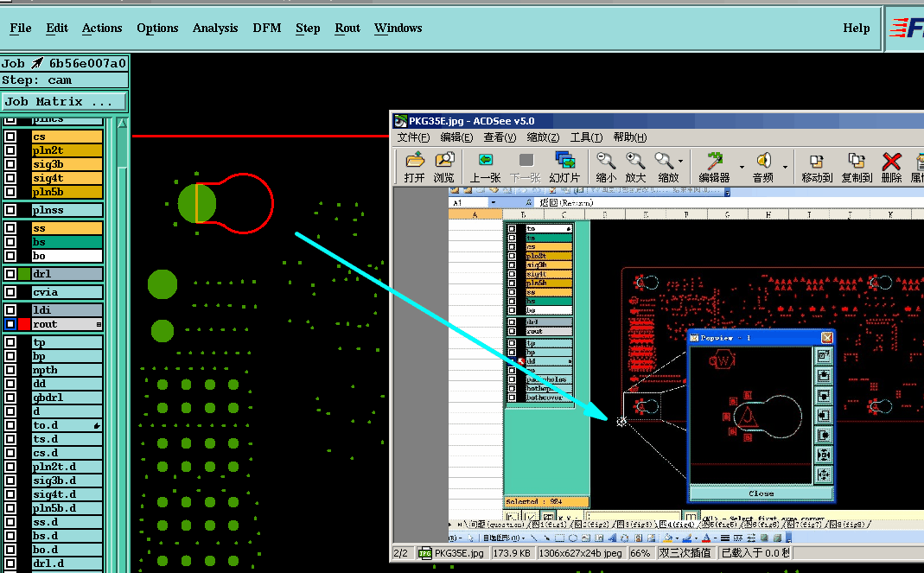
Task: Click the marker icon on the to.d layer row
Action: coord(97,425)
